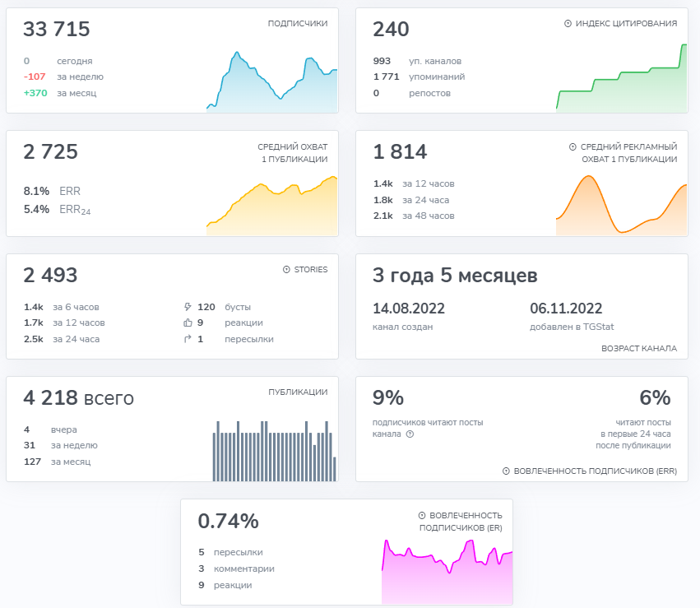Click the ВОЗРАСТ КАНАЛА label

[x=639, y=348]
